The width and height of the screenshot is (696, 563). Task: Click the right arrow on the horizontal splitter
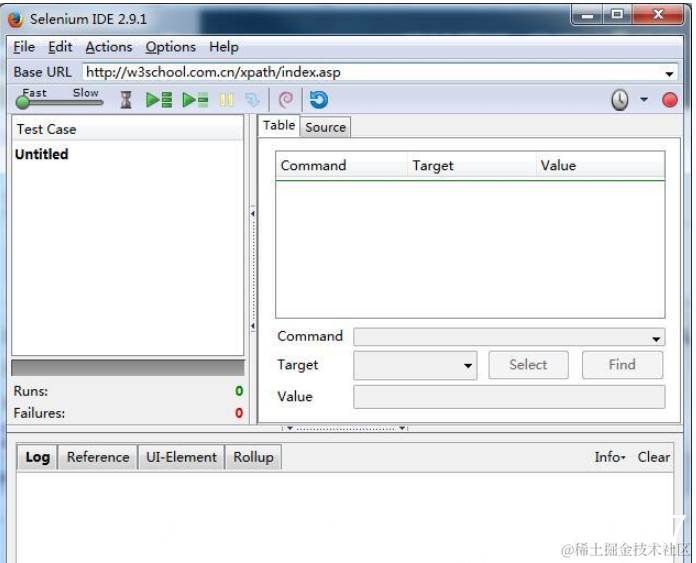point(402,428)
